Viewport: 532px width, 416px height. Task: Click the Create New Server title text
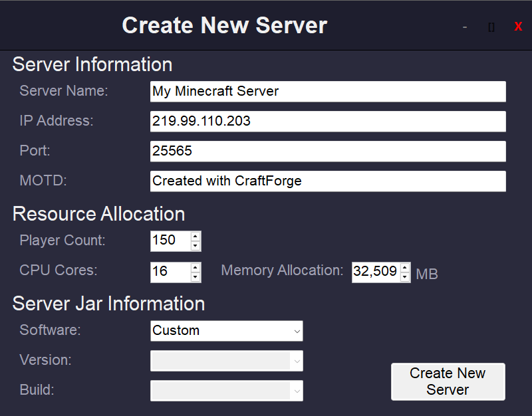(225, 25)
